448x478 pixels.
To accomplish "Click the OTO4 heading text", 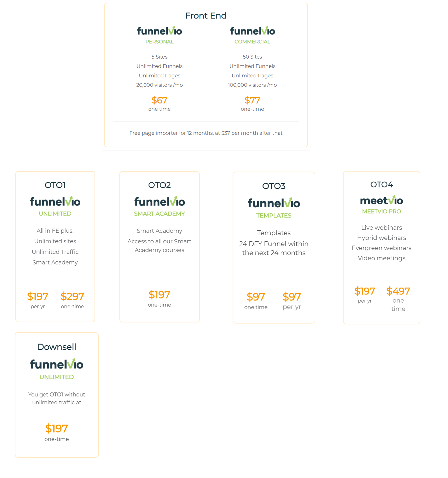I will click(x=381, y=184).
